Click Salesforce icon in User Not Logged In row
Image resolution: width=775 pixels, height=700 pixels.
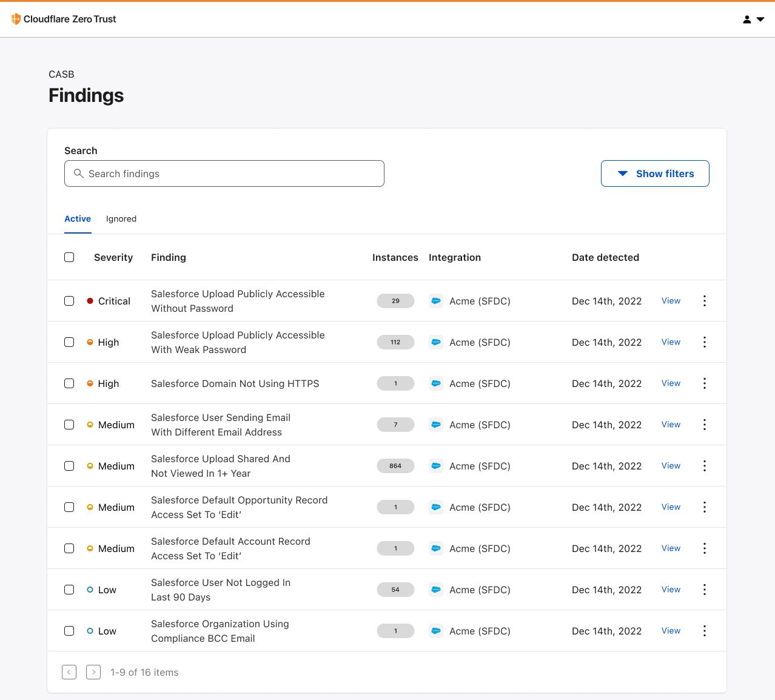436,590
